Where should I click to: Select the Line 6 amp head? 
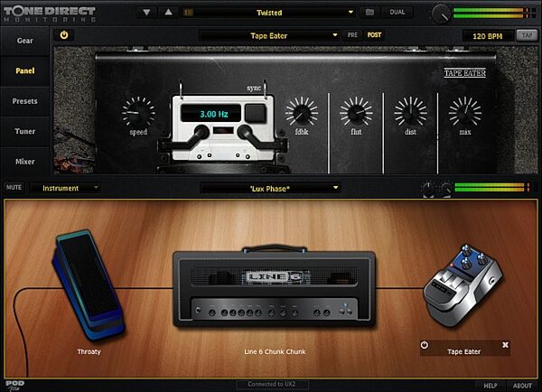(x=274, y=286)
